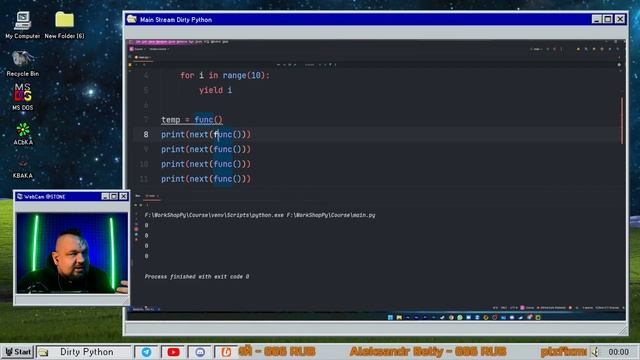Open the orange Boosty taskbar icon

226,351
